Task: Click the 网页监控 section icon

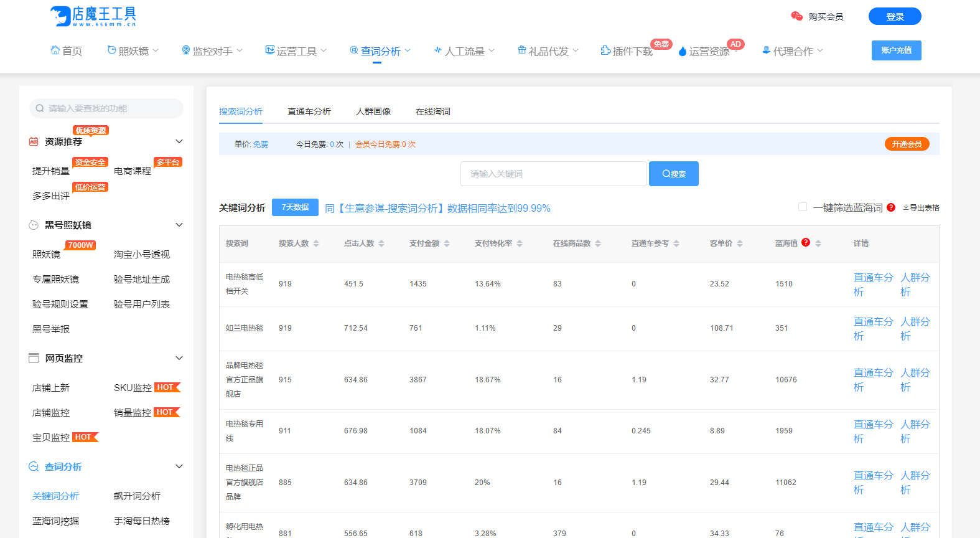Action: (x=34, y=358)
